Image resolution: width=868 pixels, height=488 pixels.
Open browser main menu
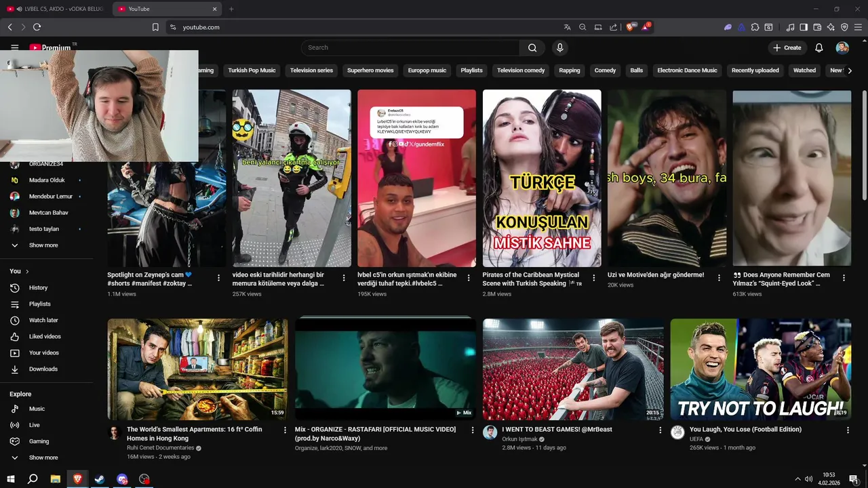(858, 27)
